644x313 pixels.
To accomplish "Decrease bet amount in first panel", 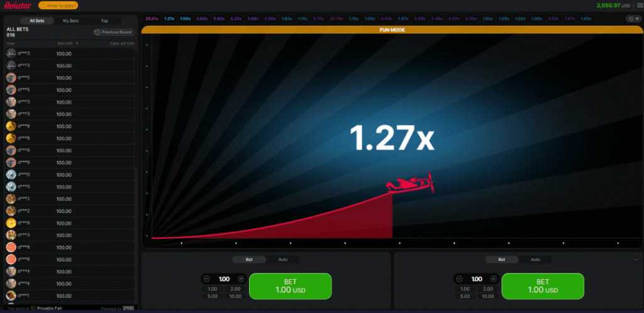I will click(x=207, y=279).
